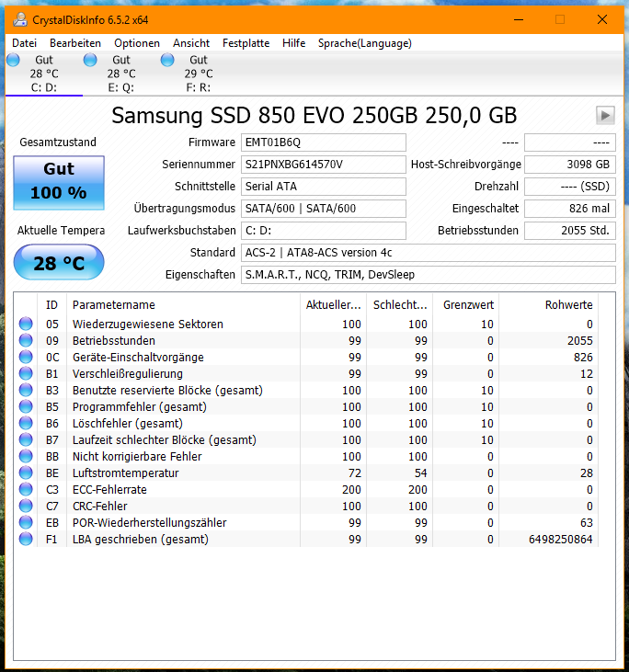Click status orb for Programmfehler row
This screenshot has height=672, width=629.
point(26,406)
